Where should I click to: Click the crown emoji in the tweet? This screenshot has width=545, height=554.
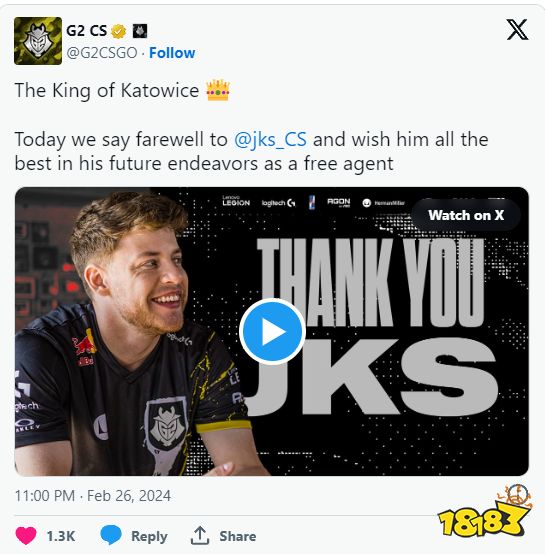218,90
